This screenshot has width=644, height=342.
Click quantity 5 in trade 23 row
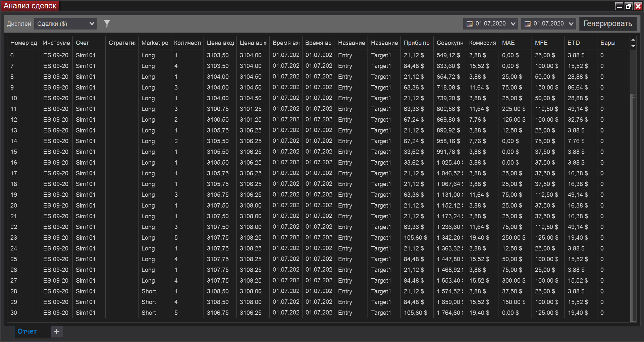click(x=176, y=238)
